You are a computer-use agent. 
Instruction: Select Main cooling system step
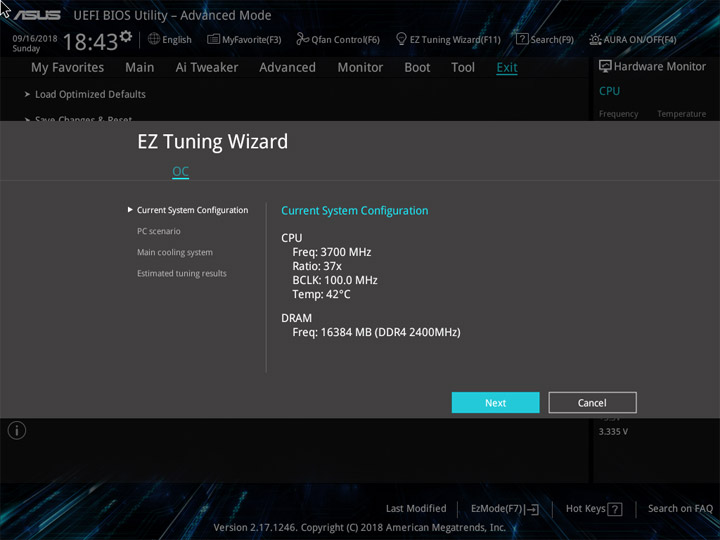click(174, 253)
